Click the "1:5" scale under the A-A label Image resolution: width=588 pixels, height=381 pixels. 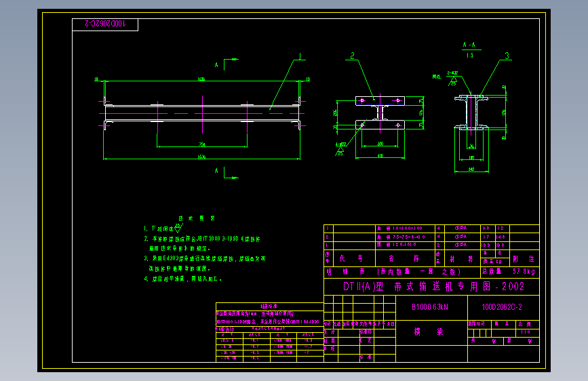[x=469, y=55]
